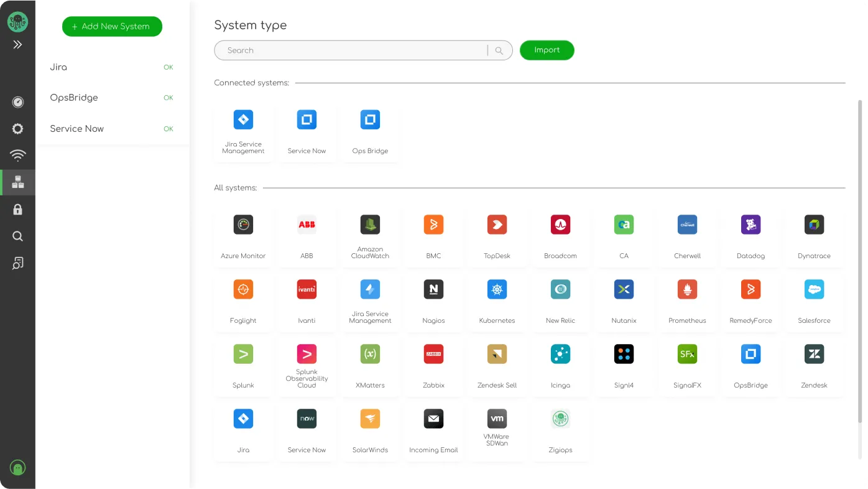Viewport: 868px width, 489px height.
Task: Select the Kubernetes system tile
Action: [x=497, y=302]
